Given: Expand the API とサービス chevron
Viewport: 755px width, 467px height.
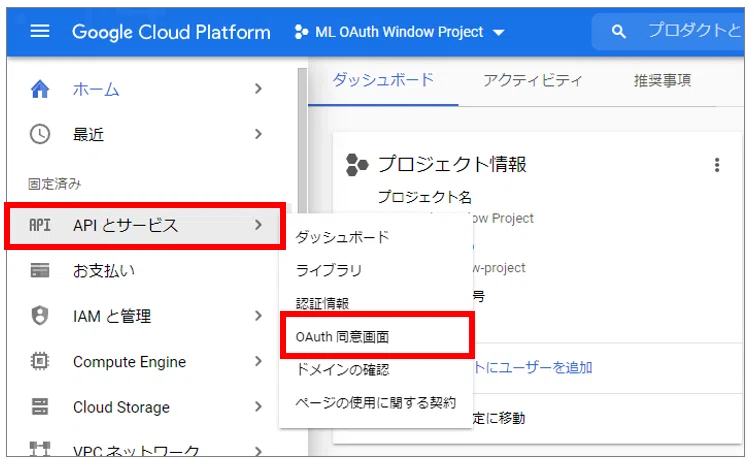Looking at the screenshot, I should click(x=259, y=225).
